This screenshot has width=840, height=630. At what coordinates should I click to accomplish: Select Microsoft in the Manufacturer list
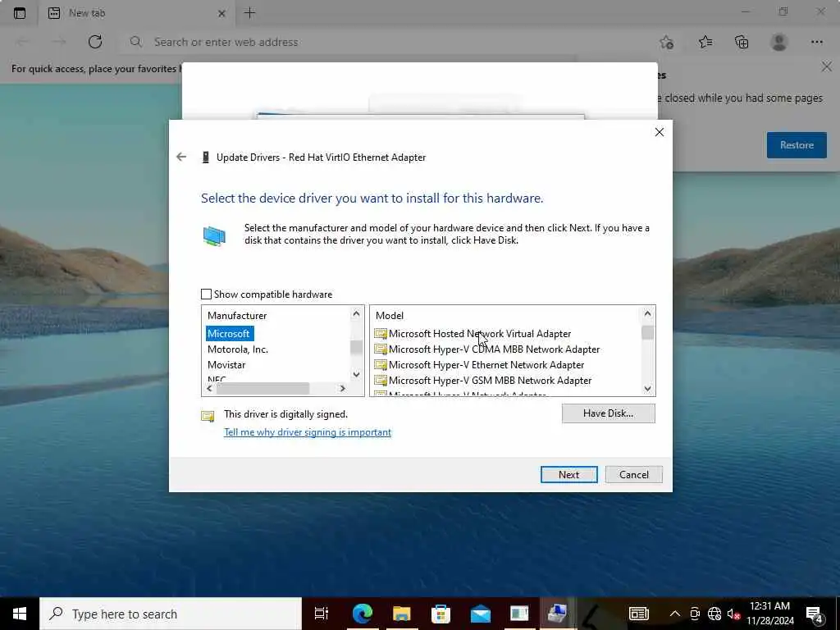click(229, 333)
